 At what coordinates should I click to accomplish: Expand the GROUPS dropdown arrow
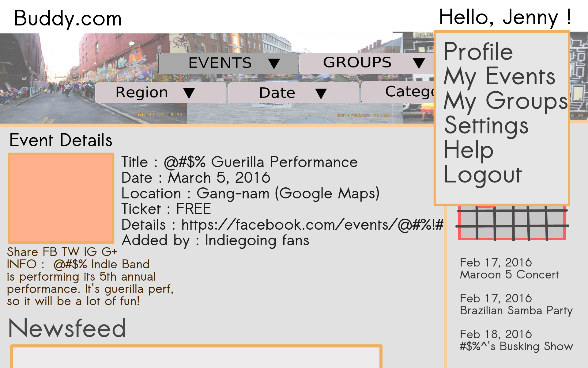tap(418, 63)
